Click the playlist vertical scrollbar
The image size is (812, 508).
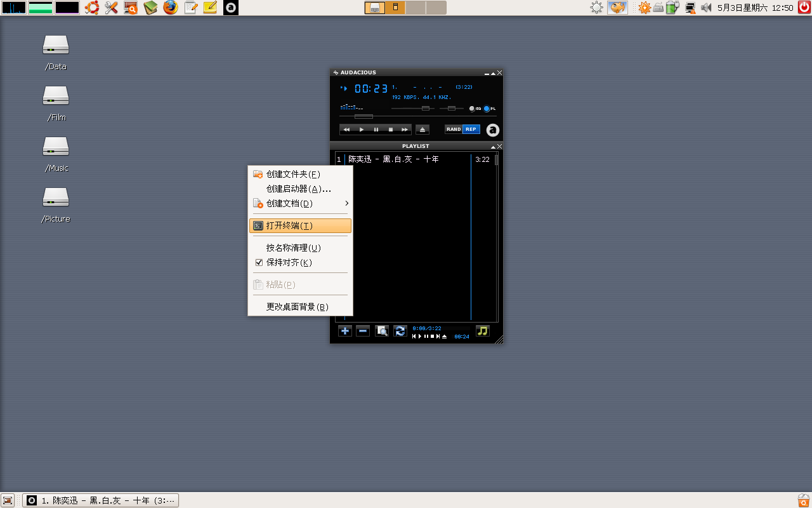(497, 236)
